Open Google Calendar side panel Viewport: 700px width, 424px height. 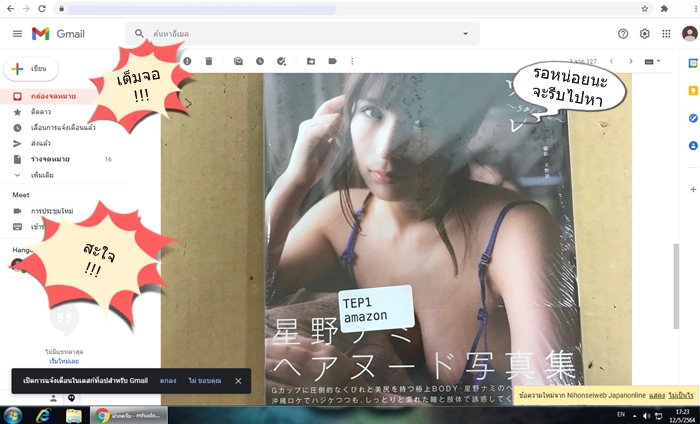pyautogui.click(x=693, y=63)
